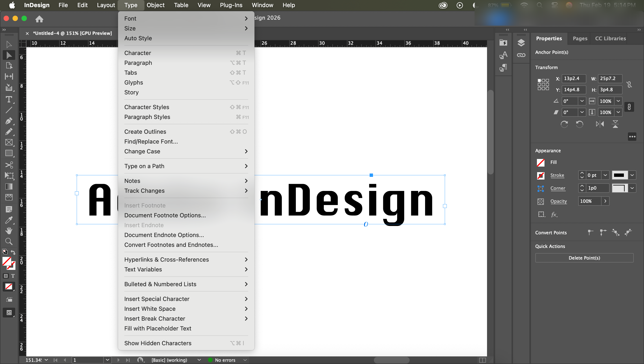Switch formatting to affect text
This screenshot has height=364, width=644.
(13, 276)
